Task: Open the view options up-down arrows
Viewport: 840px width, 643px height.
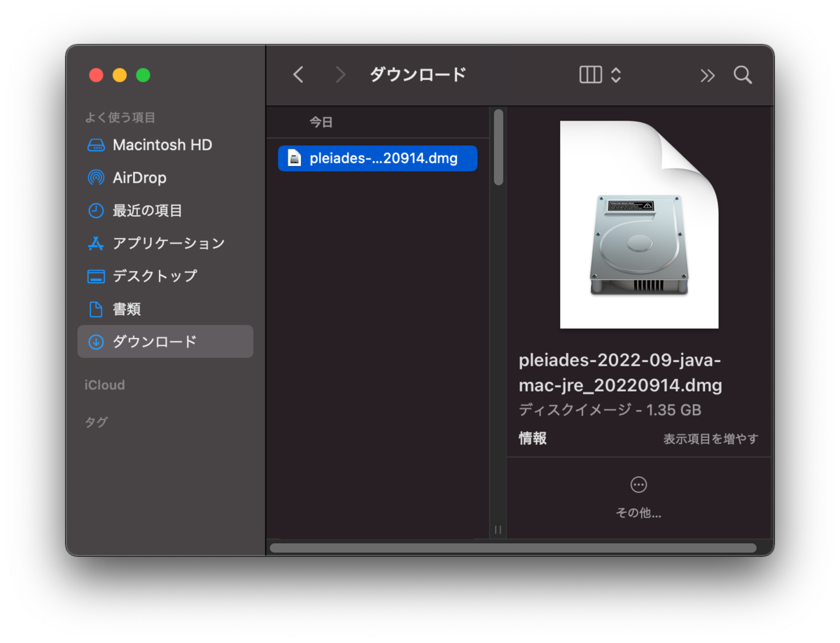Action: 616,75
